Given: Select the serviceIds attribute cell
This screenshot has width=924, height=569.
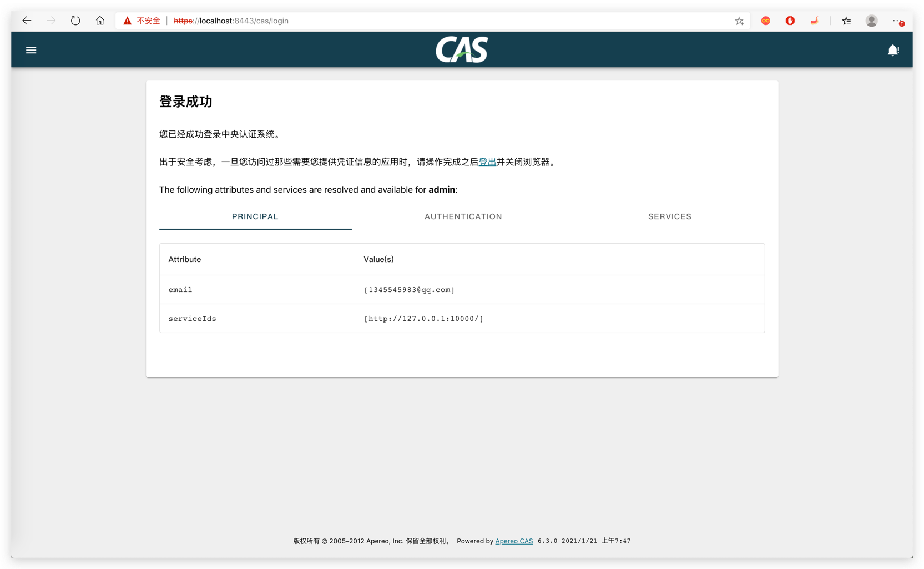Looking at the screenshot, I should click(192, 319).
